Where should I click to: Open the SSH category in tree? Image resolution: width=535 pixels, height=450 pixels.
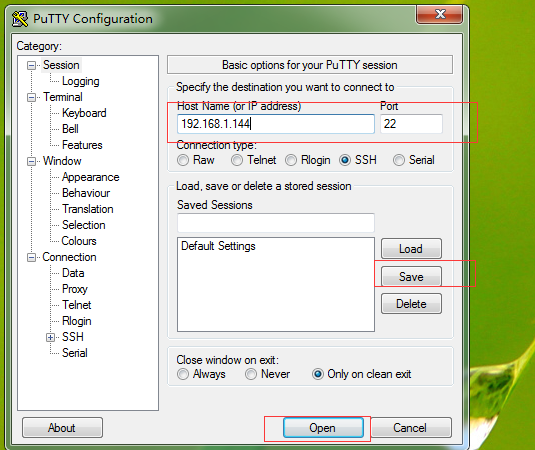73,337
